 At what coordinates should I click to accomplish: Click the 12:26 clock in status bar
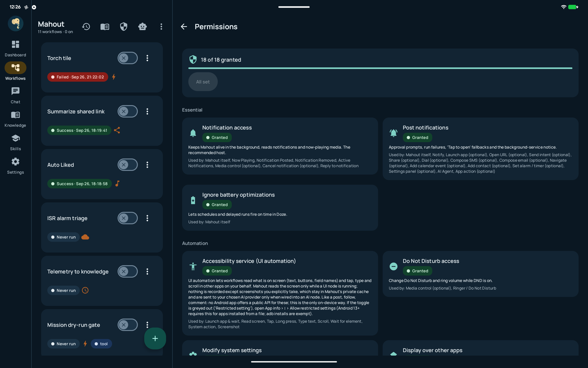tap(15, 7)
